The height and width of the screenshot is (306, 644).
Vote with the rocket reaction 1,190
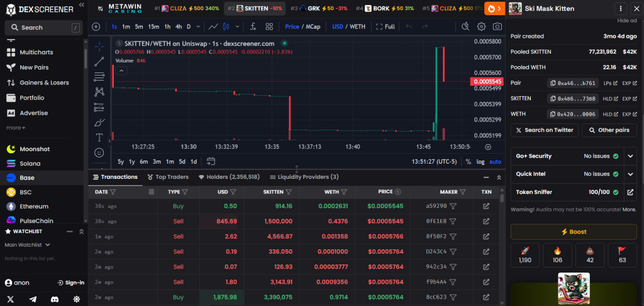[x=525, y=255]
